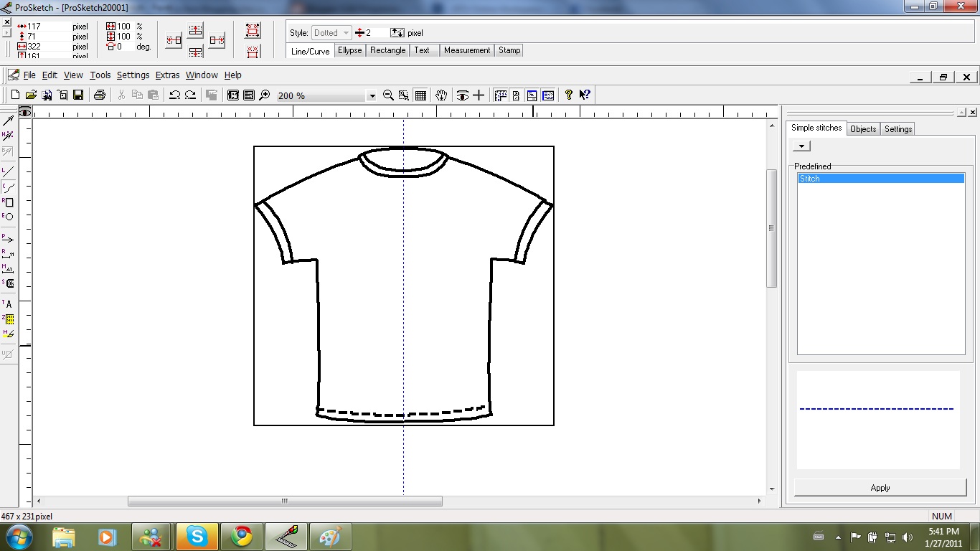980x551 pixels.
Task: Select the Line tool
Action: [9, 171]
